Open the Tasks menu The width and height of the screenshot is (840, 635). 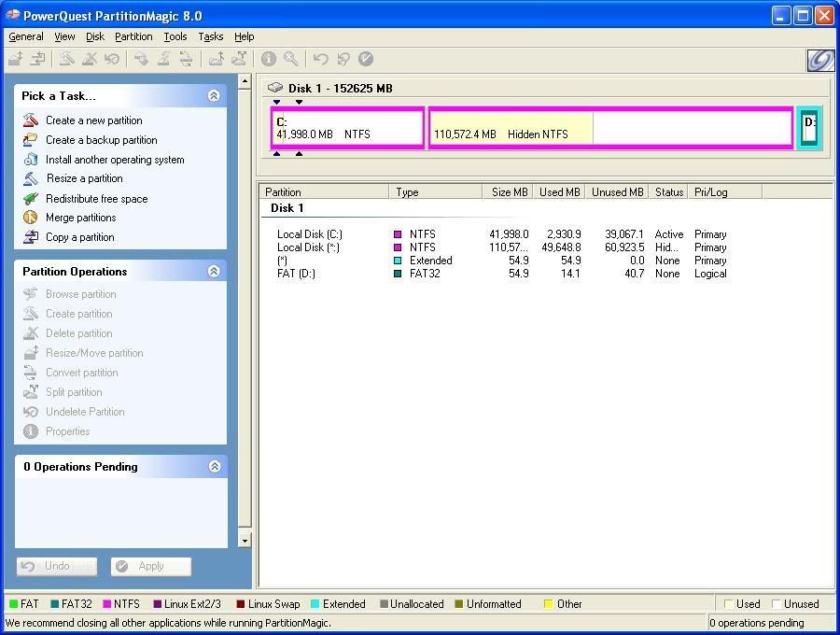coord(211,36)
